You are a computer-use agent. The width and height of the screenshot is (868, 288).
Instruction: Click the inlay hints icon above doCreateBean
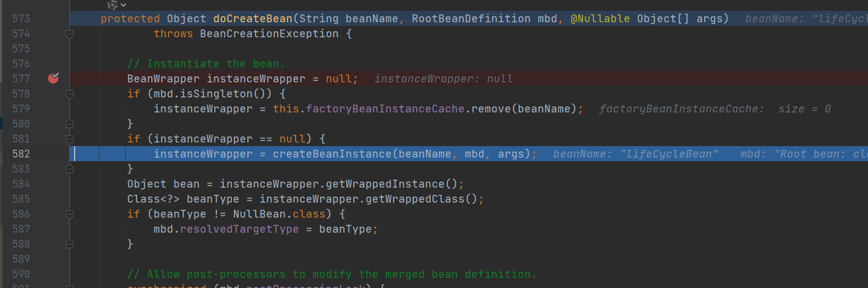coord(111,5)
